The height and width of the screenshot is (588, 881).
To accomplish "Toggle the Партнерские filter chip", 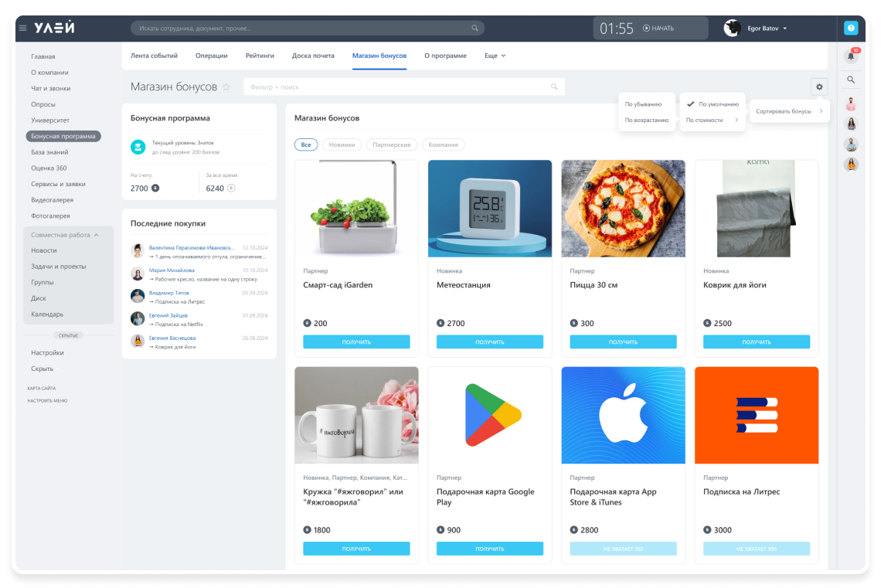I will point(392,145).
